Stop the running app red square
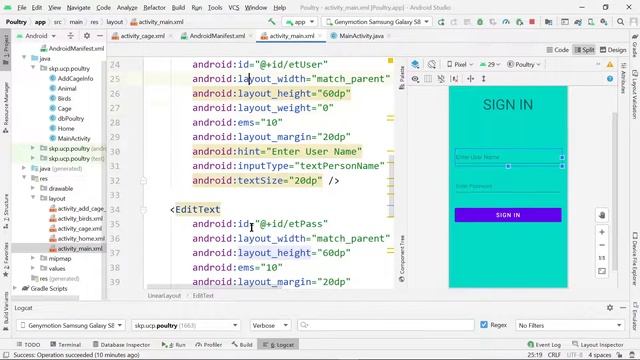The width and height of the screenshot is (640, 360). coord(532,22)
